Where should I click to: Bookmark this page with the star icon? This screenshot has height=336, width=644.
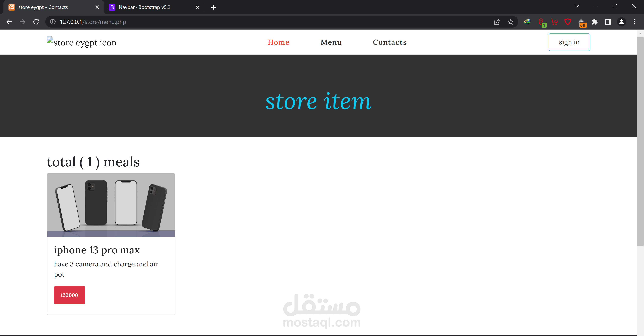[511, 22]
